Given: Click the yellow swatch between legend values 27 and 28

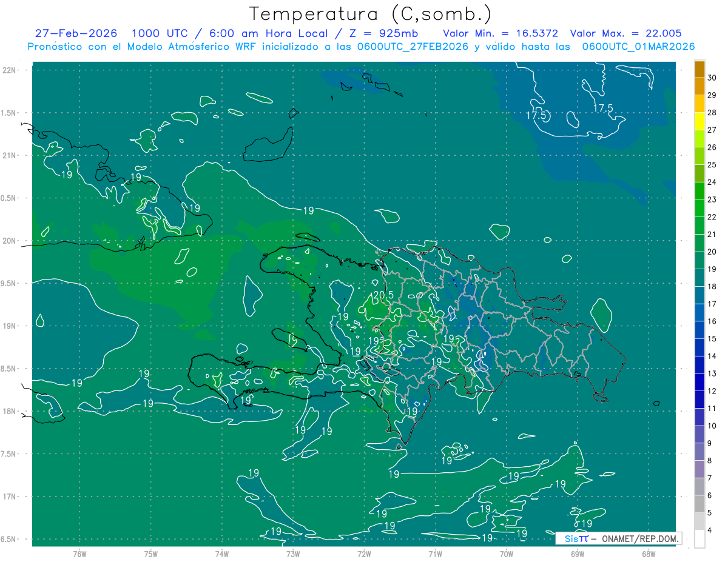Looking at the screenshot, I should click(x=699, y=121).
